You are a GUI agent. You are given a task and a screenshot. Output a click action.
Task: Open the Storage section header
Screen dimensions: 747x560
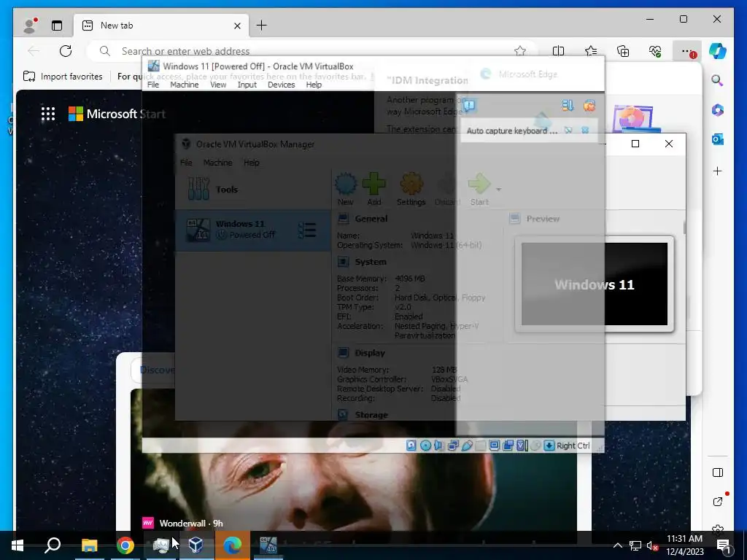(371, 415)
